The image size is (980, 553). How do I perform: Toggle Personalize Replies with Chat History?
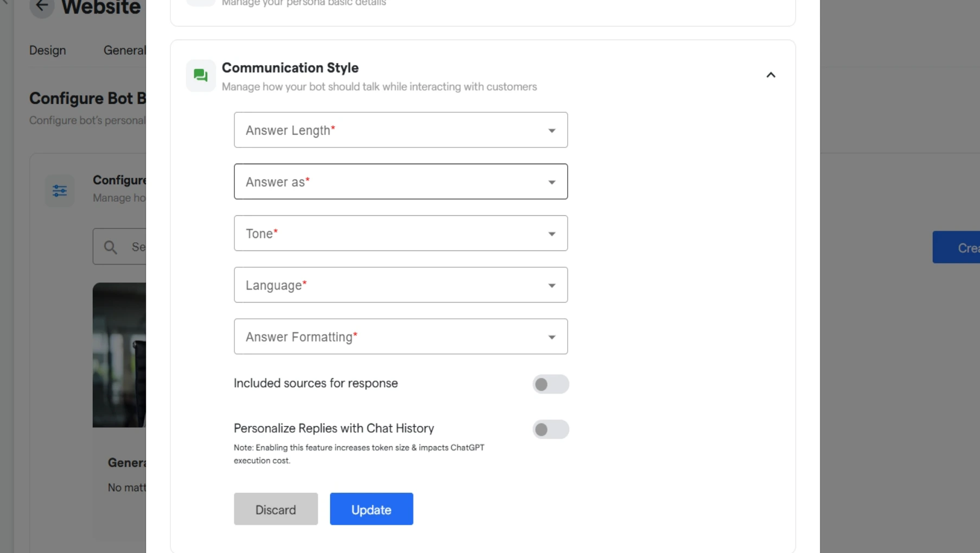[x=550, y=429]
